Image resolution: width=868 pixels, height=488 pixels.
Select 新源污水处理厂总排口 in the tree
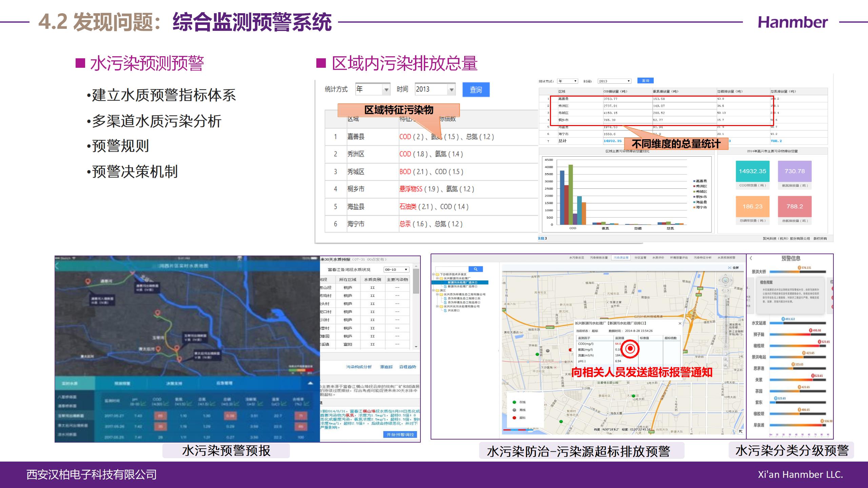pos(462,286)
